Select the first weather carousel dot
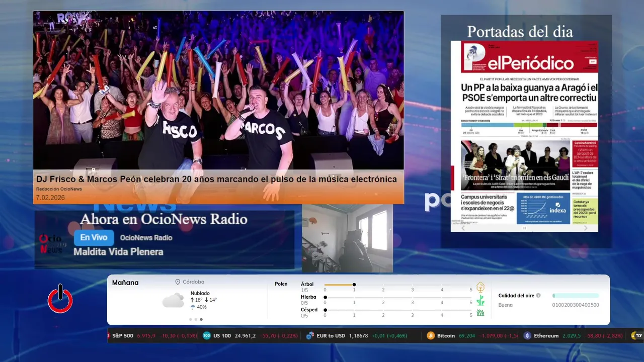 point(190,319)
